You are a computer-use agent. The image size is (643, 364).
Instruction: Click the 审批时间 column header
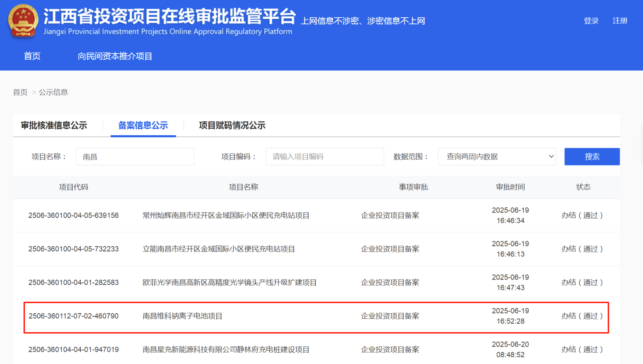click(x=510, y=187)
